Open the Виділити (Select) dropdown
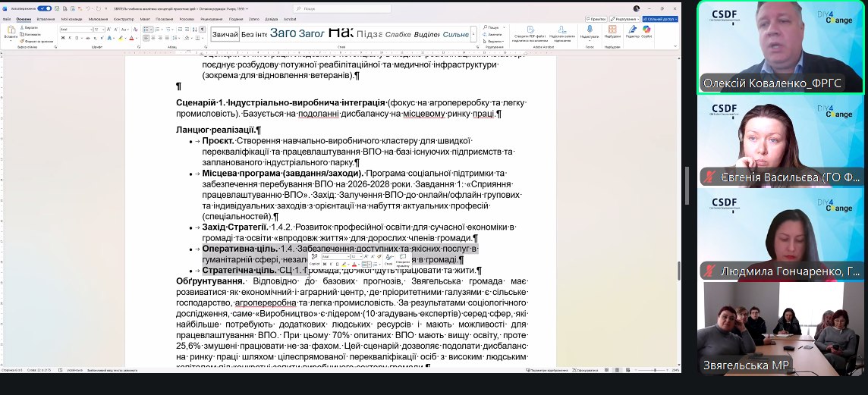Image resolution: width=868 pixels, height=395 pixels. coord(493,42)
